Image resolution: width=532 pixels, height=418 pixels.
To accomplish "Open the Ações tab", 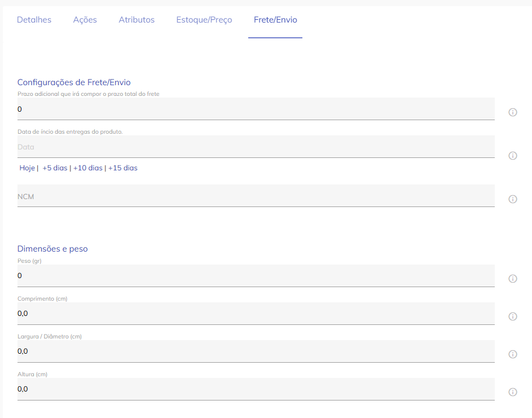I will pos(85,20).
